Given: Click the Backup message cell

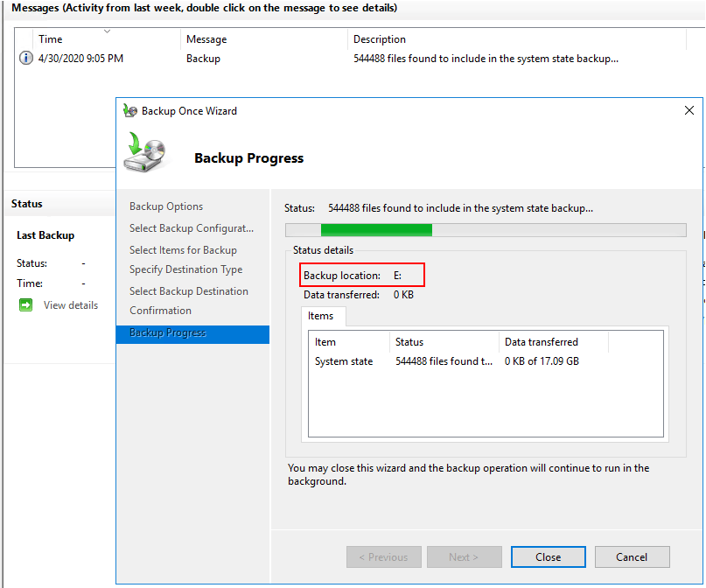Looking at the screenshot, I should [204, 59].
